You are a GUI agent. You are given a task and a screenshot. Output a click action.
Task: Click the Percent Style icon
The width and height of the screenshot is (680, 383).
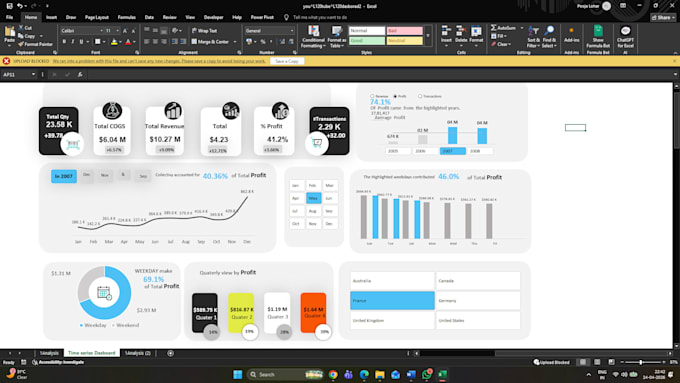[x=263, y=42]
